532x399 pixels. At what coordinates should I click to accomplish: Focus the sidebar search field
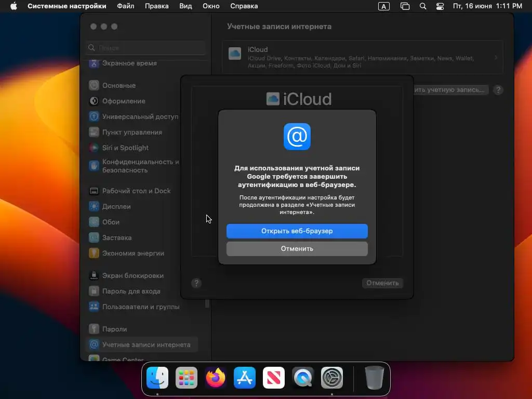point(146,48)
